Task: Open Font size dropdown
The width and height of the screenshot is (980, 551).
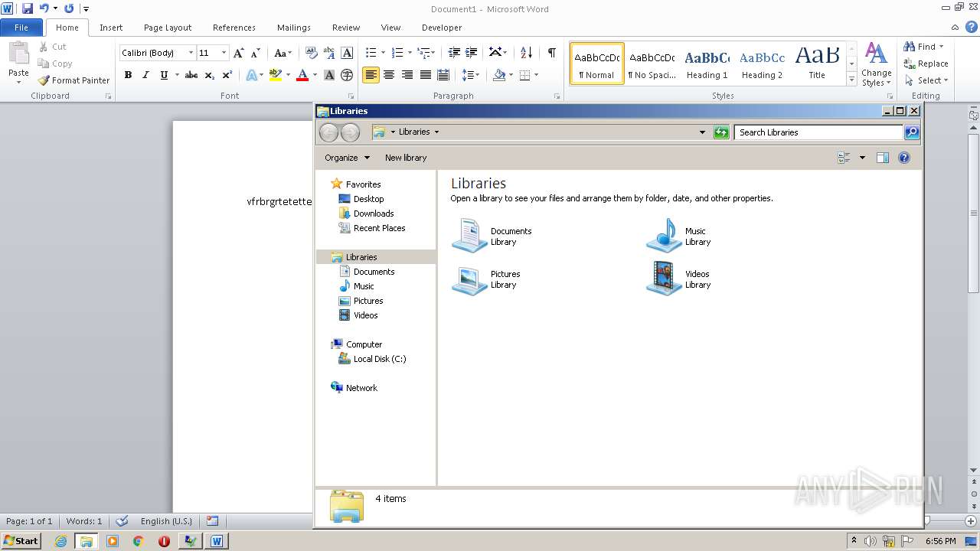Action: coord(224,53)
